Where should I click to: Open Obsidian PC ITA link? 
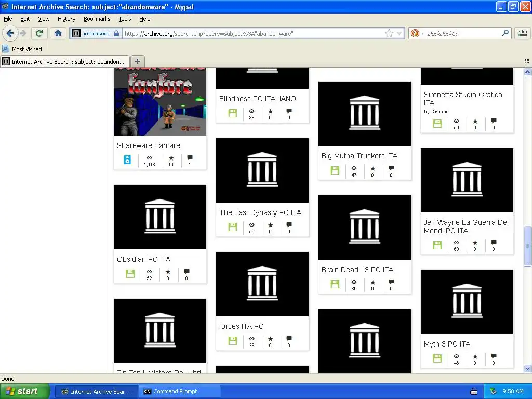143,259
